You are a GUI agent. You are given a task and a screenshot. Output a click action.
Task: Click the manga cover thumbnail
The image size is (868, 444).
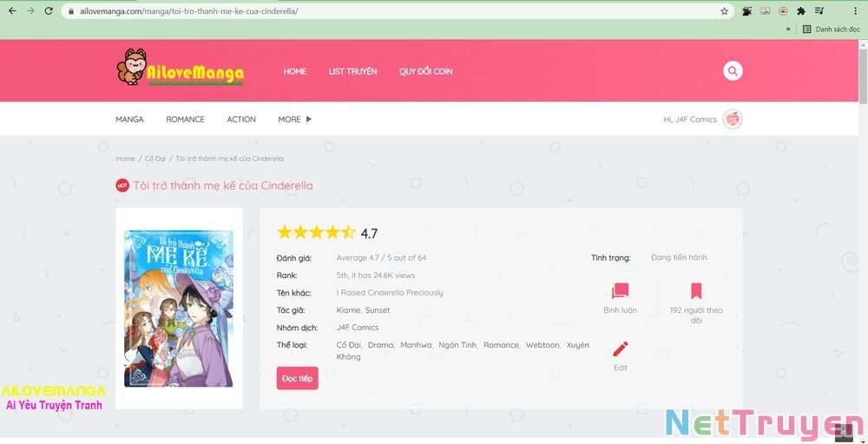[x=179, y=308]
